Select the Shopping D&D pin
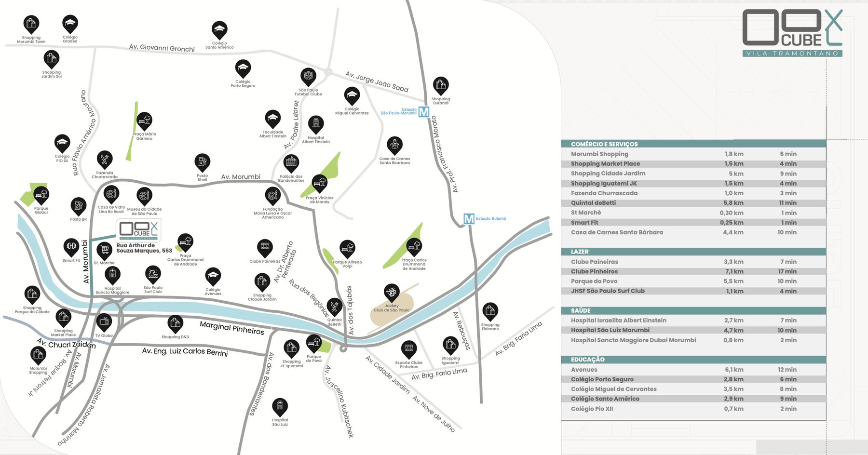The image size is (868, 455). click(175, 324)
